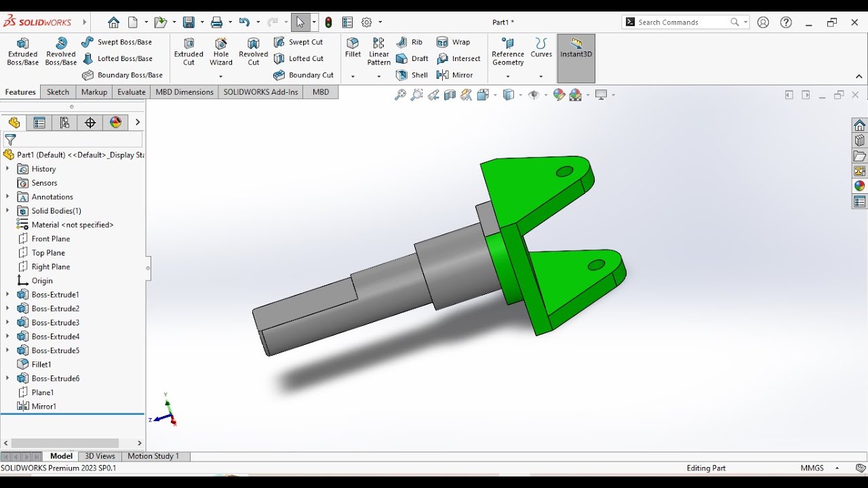
Task: Open the Hole Wizard tool
Action: (221, 52)
